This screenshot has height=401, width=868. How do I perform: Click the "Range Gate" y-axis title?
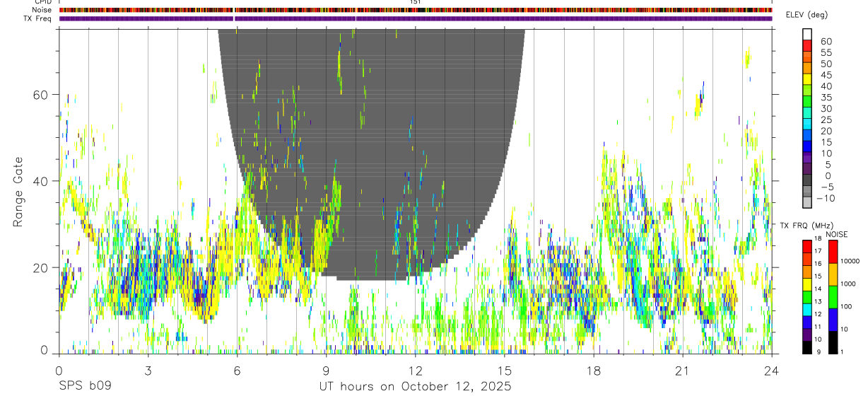pos(18,190)
